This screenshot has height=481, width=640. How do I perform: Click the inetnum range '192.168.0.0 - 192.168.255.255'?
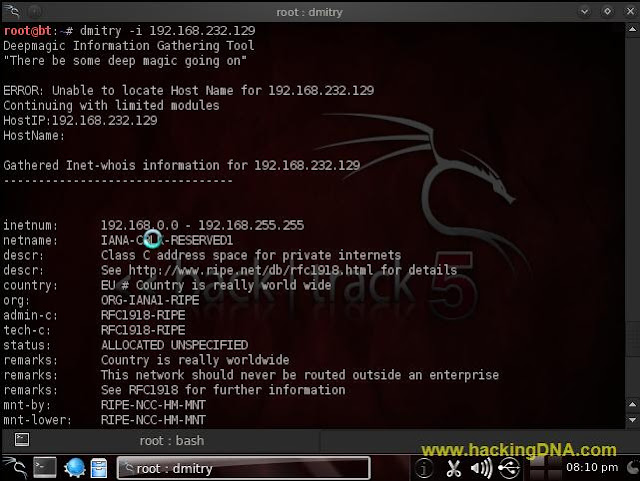coord(202,225)
